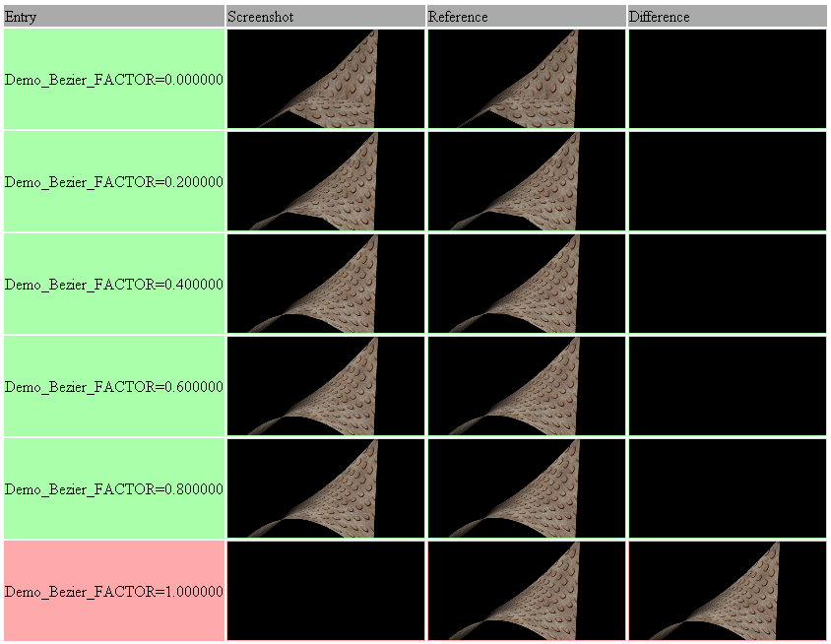Open difference image for FACTOR=0.800000
831x644 pixels.
(727, 488)
